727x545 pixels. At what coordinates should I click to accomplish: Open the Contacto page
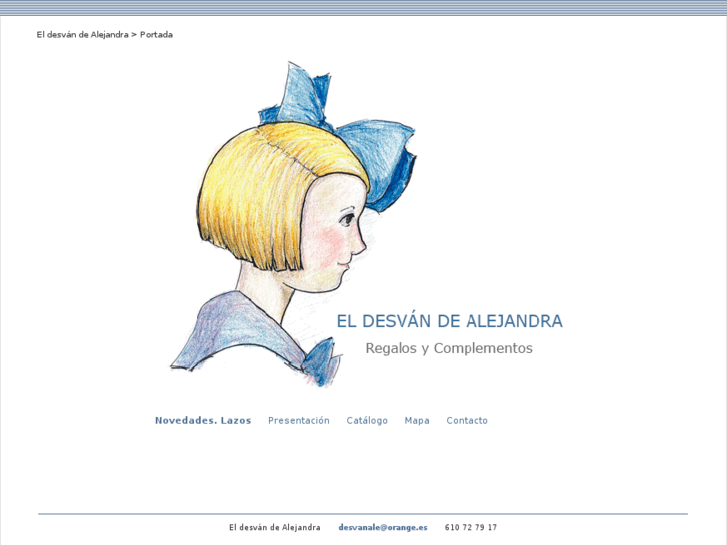pyautogui.click(x=467, y=421)
